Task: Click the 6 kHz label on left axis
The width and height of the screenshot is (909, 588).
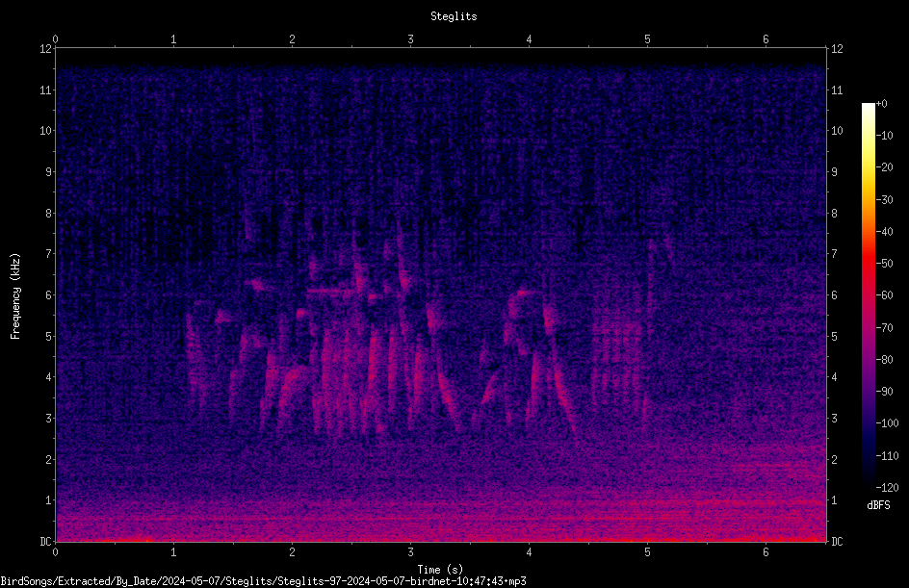Action: pyautogui.click(x=49, y=295)
